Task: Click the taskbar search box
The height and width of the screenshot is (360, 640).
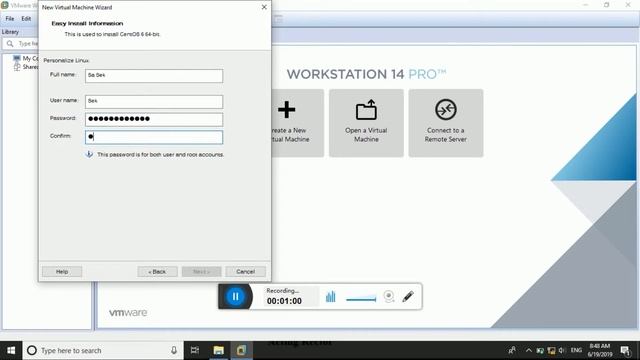Action: [103, 350]
